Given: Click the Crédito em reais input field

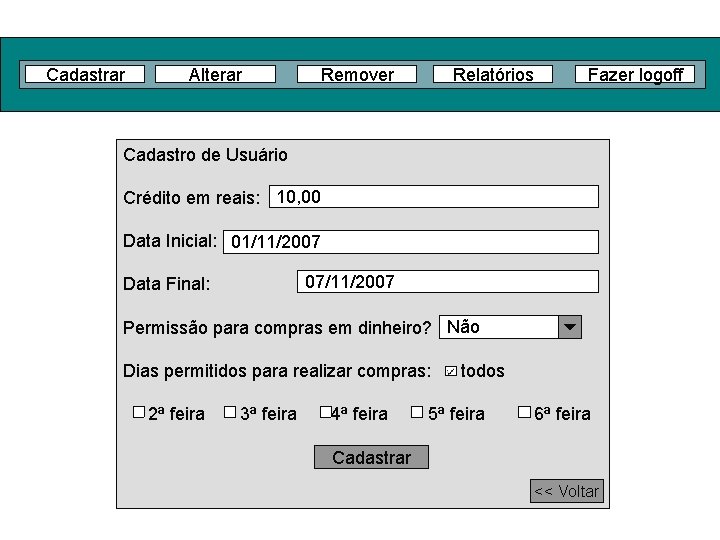Looking at the screenshot, I should point(434,197).
